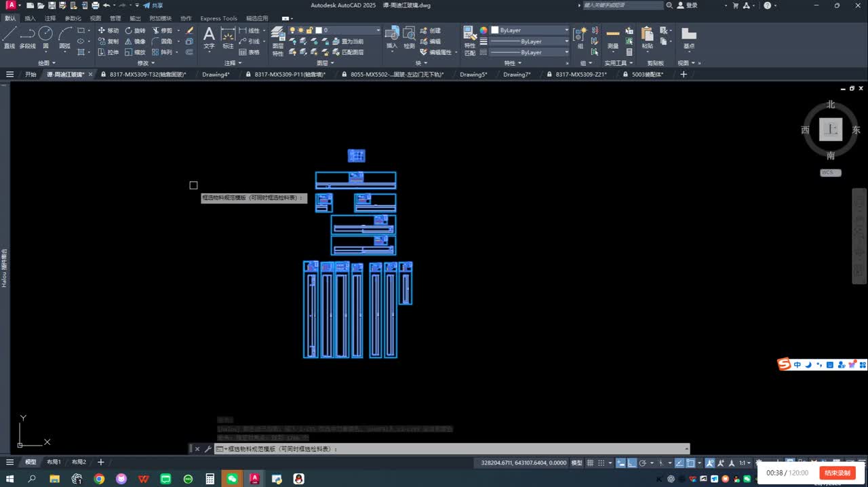Open the annotation scale 1:1 dropdown
Viewport: 868px width, 487px height.
coord(744,463)
